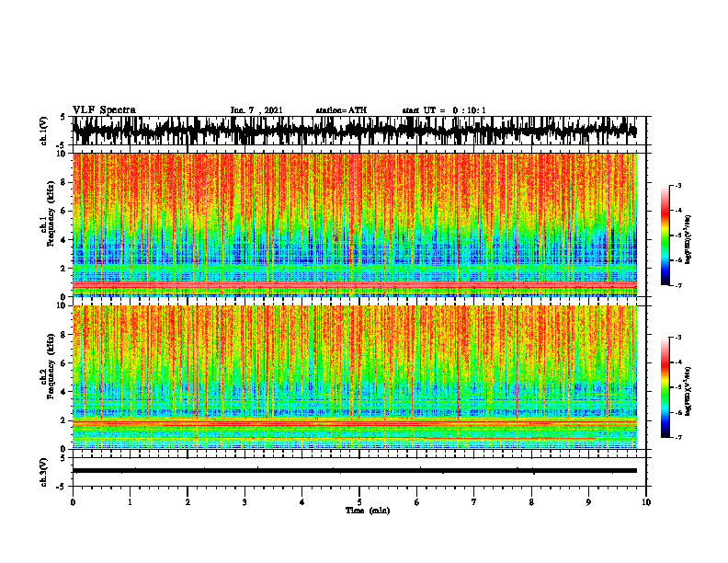The height and width of the screenshot is (563, 728).
Task: Click time axis tick label "8"
Action: 531,502
